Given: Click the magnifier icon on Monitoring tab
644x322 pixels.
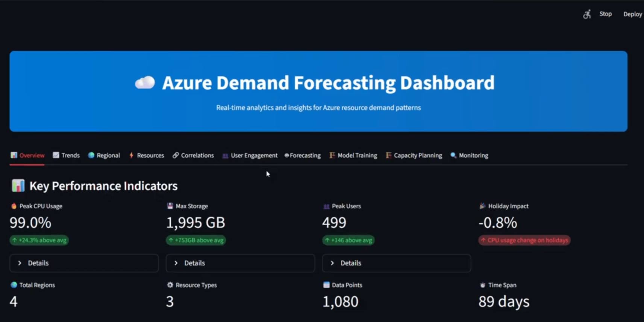Looking at the screenshot, I should point(453,155).
